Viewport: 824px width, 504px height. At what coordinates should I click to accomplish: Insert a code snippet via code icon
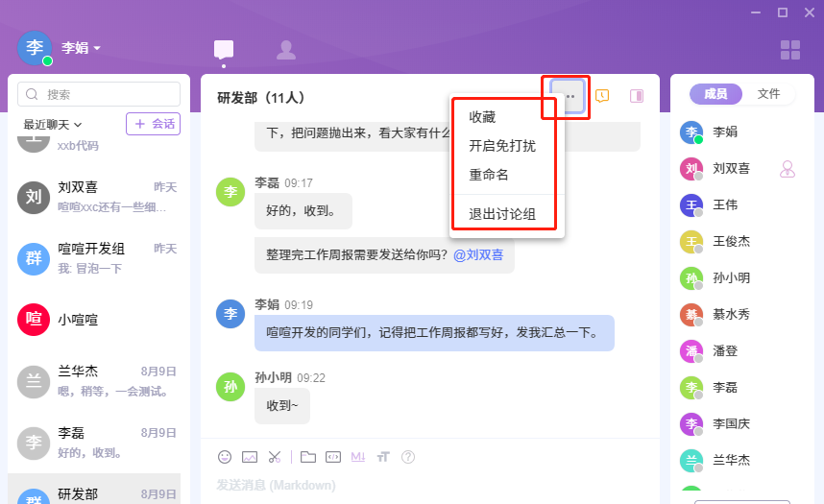point(333,457)
